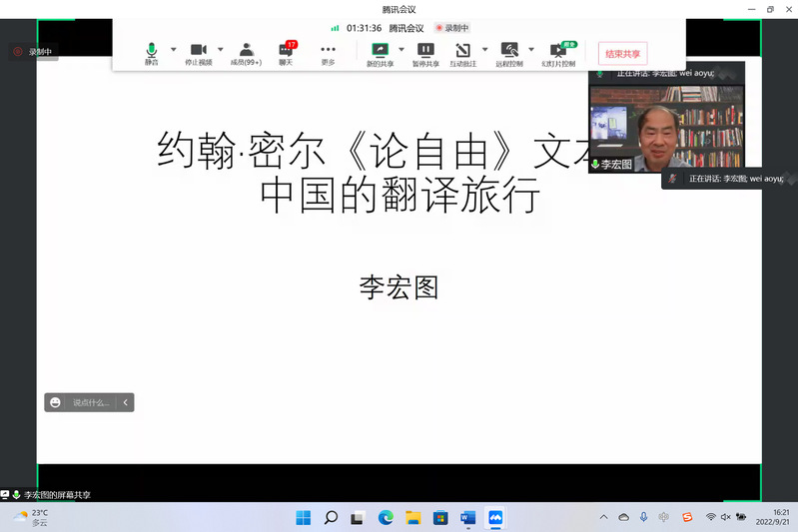This screenshot has width=798, height=532.
Task: Toggle 停止视频 camera button
Action: pyautogui.click(x=199, y=53)
